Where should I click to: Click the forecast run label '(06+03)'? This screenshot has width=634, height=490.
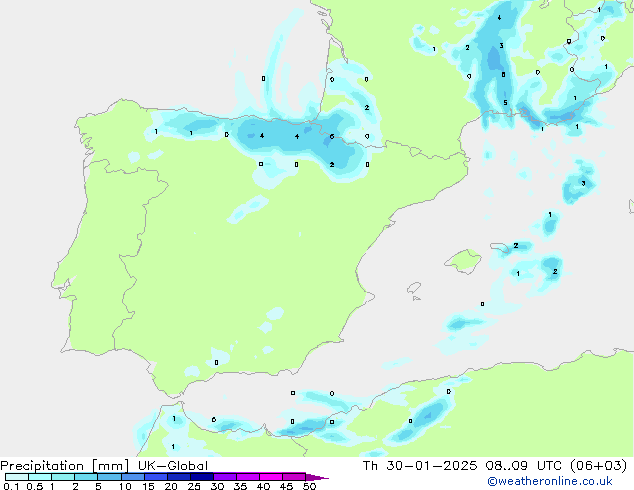(598, 466)
